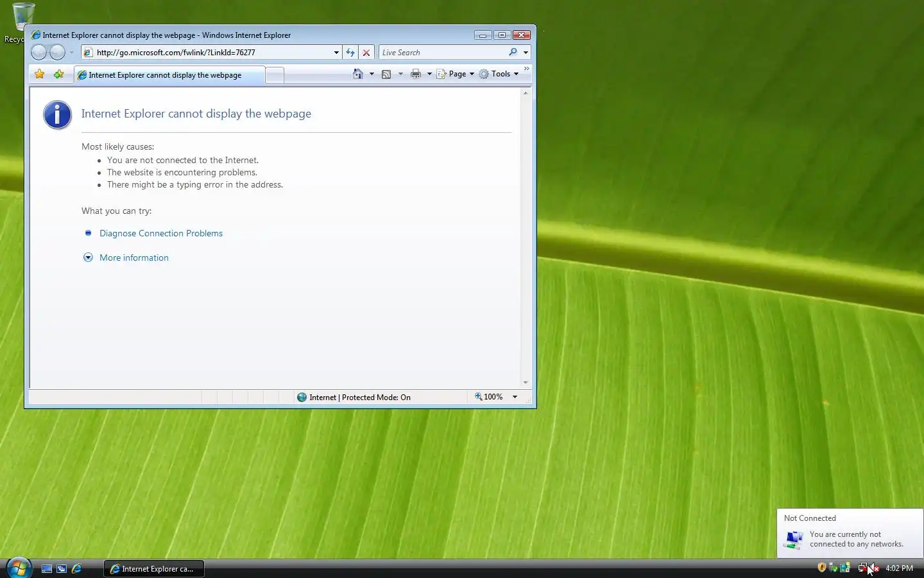Expand the Print options dropdown arrow
924x578 pixels.
pyautogui.click(x=429, y=74)
